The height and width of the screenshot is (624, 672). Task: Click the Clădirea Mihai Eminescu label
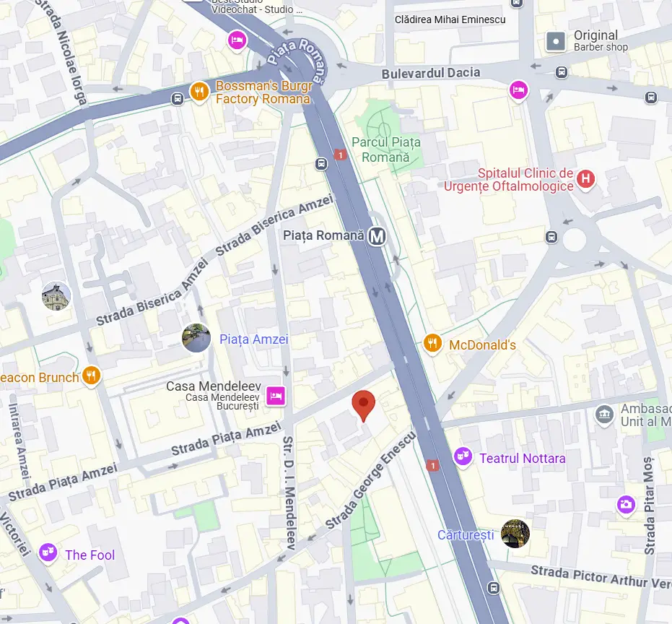[450, 19]
